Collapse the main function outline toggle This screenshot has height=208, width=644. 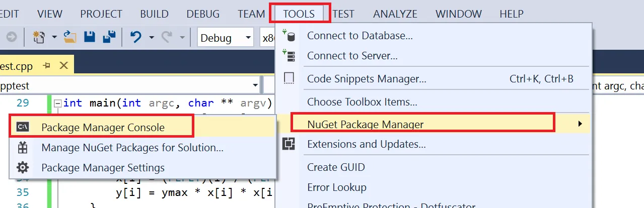click(x=58, y=103)
